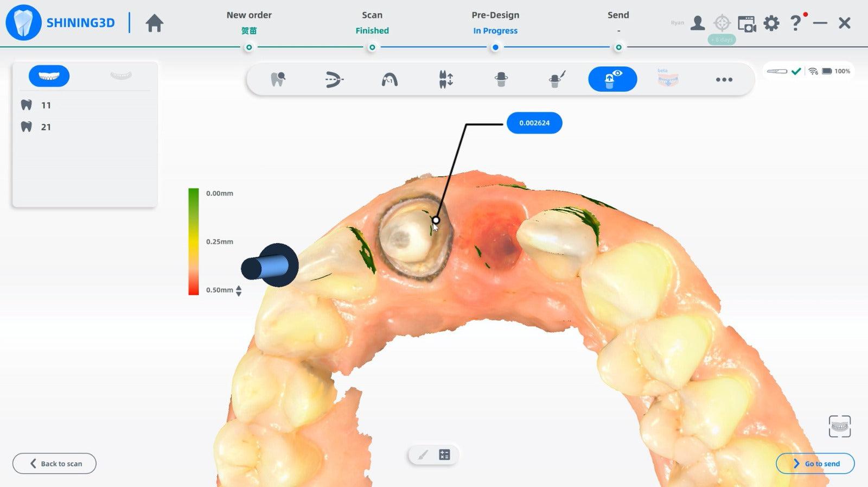Click the Back to scan button
Viewport: 868px width, 487px height.
54,464
